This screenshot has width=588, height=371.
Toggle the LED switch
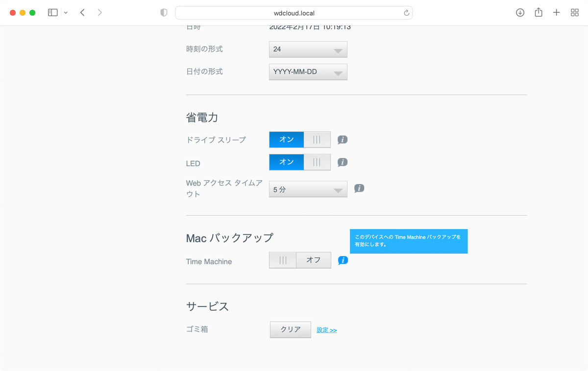coord(300,162)
